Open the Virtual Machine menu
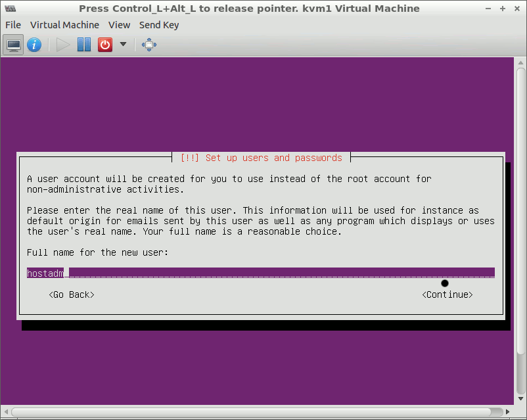Viewport: 527px width, 420px height. (64, 25)
